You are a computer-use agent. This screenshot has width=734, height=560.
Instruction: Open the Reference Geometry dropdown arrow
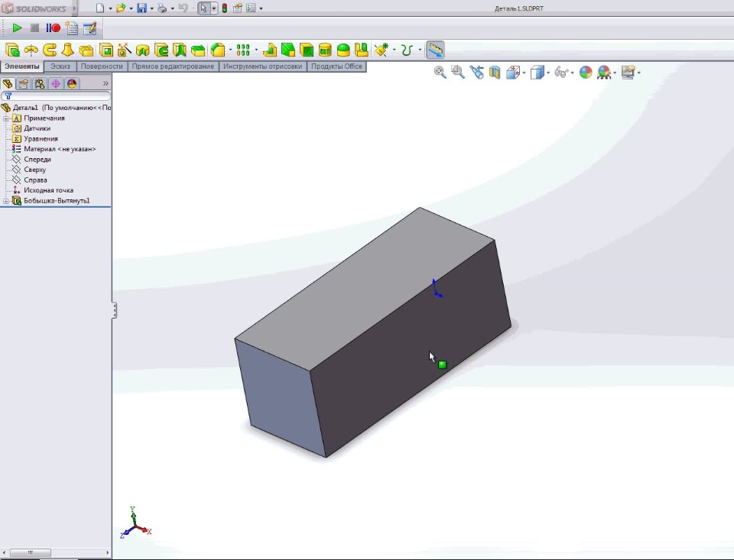(x=394, y=50)
